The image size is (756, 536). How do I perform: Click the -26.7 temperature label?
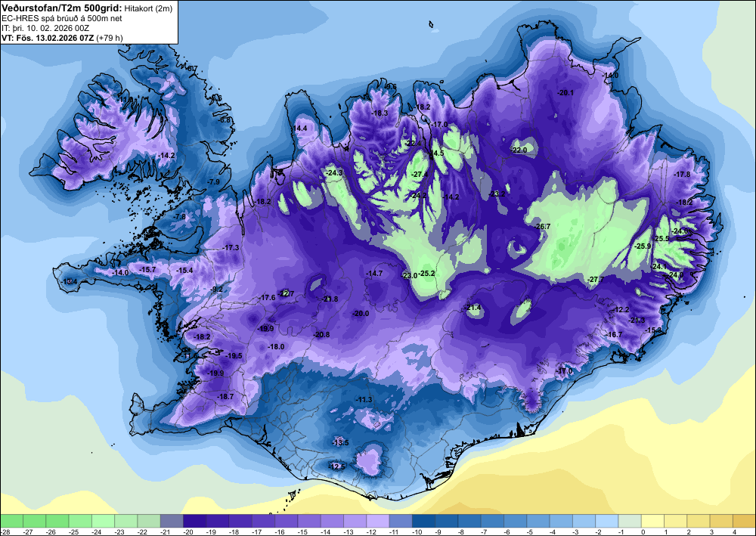tap(543, 226)
